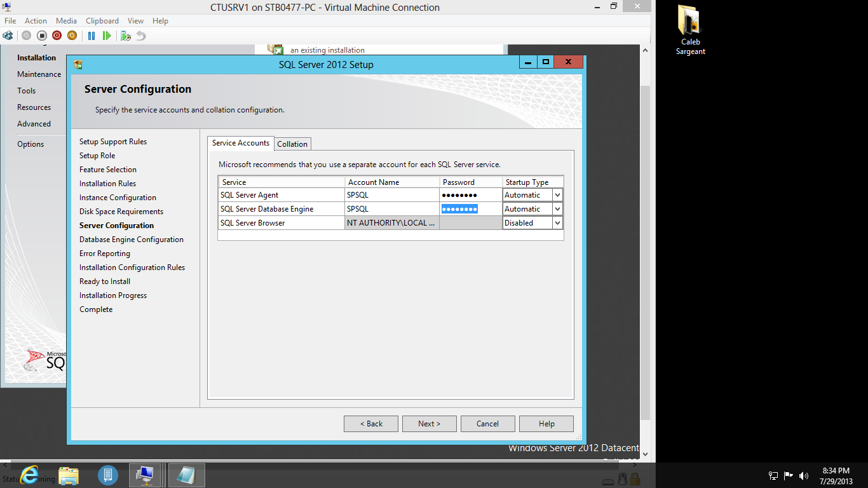Click the red Shut Down toolbar icon

pyautogui.click(x=57, y=36)
